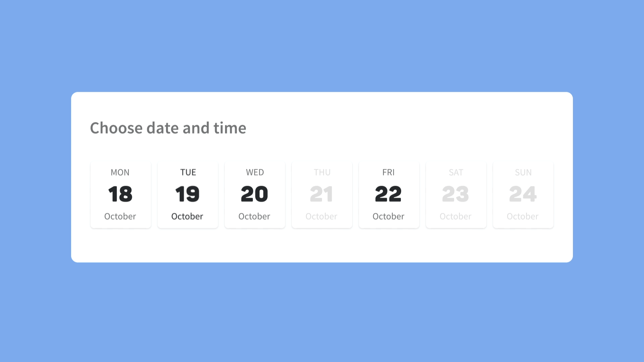The width and height of the screenshot is (644, 362).
Task: Click the greyed-out Sunday 24 card
Action: click(523, 194)
